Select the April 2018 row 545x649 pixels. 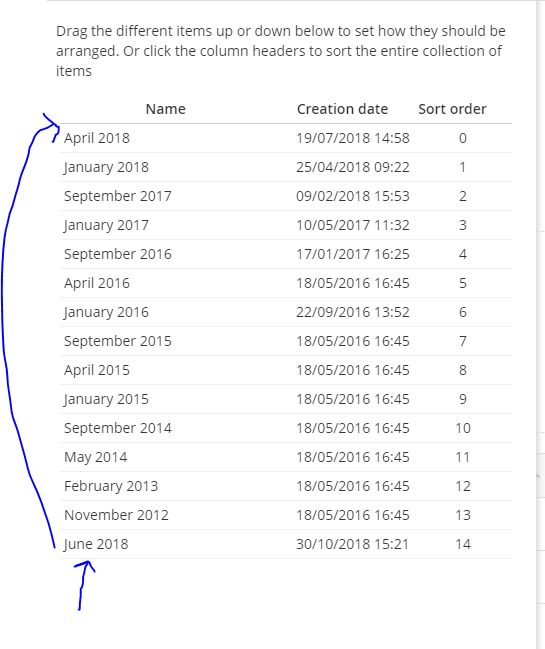coord(286,138)
